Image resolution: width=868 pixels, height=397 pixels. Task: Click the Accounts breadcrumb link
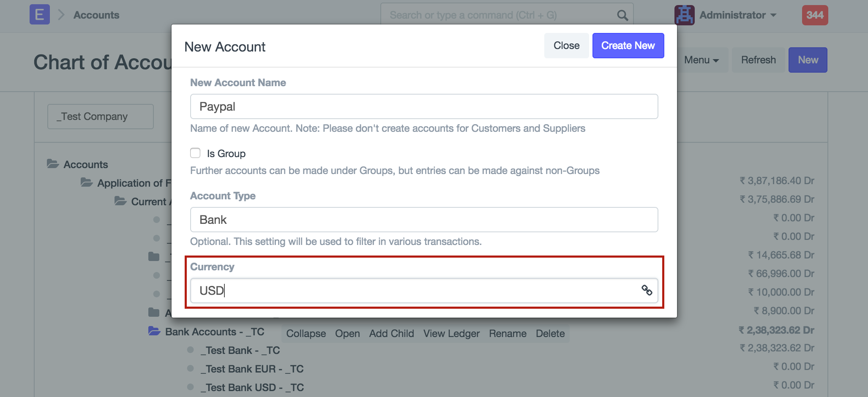[x=96, y=15]
